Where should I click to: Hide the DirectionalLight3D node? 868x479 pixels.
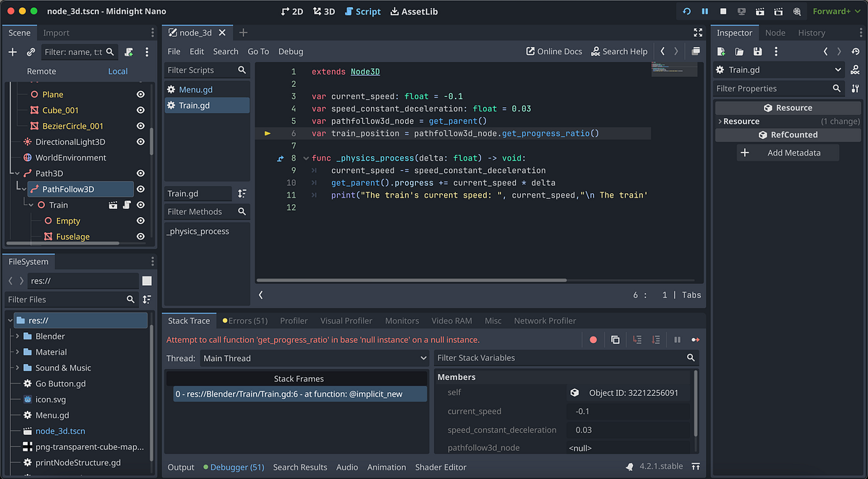click(x=140, y=142)
